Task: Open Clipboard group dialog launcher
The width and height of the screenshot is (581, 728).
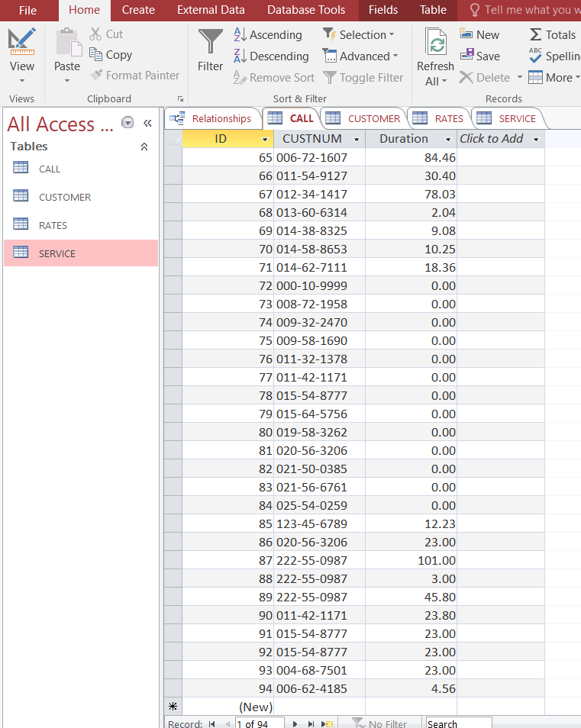Action: click(x=180, y=99)
